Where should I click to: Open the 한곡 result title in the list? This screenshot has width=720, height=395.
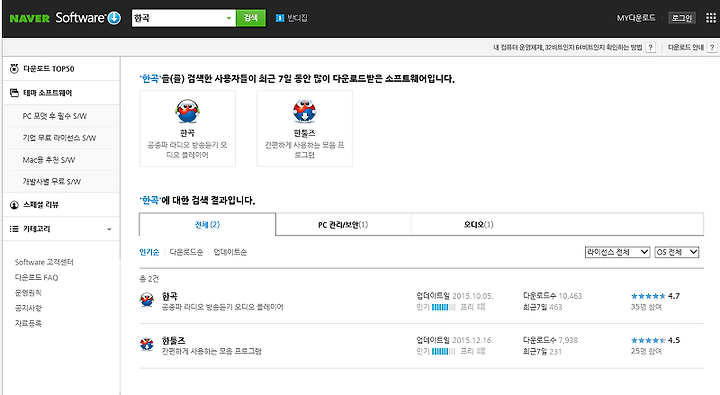tap(169, 296)
